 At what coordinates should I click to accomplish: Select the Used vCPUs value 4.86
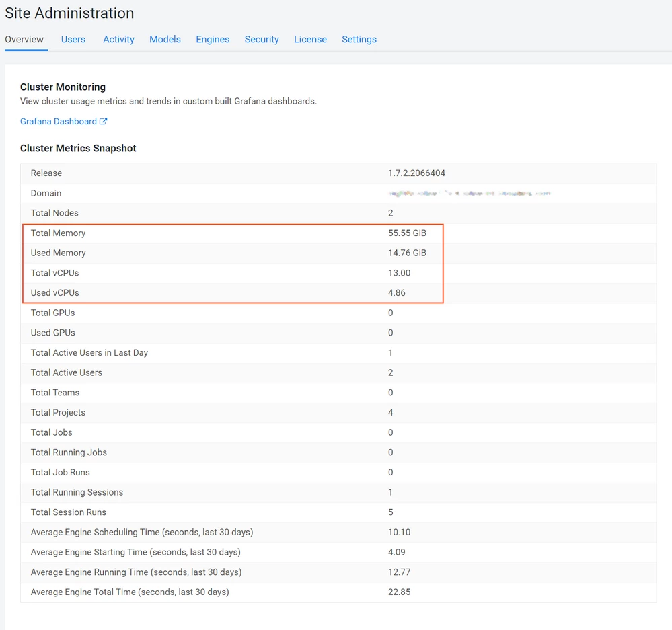point(397,293)
